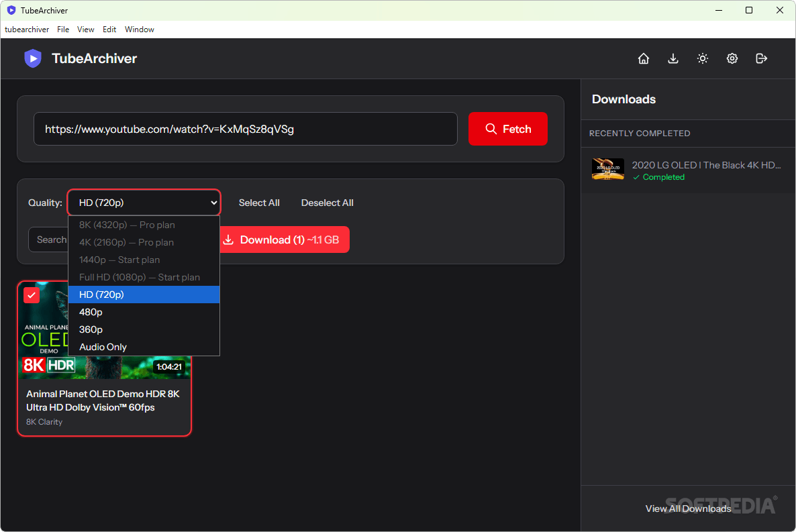Image resolution: width=796 pixels, height=532 pixels.
Task: Click the 1:04:21 duration badge
Action: [x=169, y=366]
